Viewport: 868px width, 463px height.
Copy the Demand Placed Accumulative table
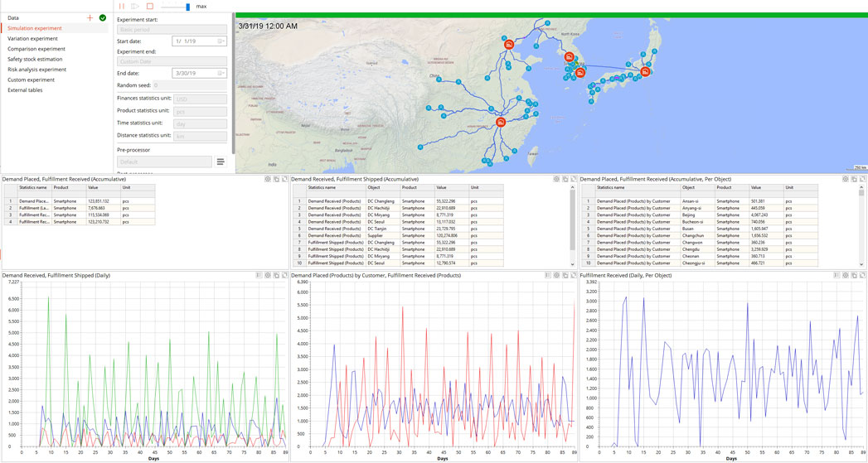(276, 179)
